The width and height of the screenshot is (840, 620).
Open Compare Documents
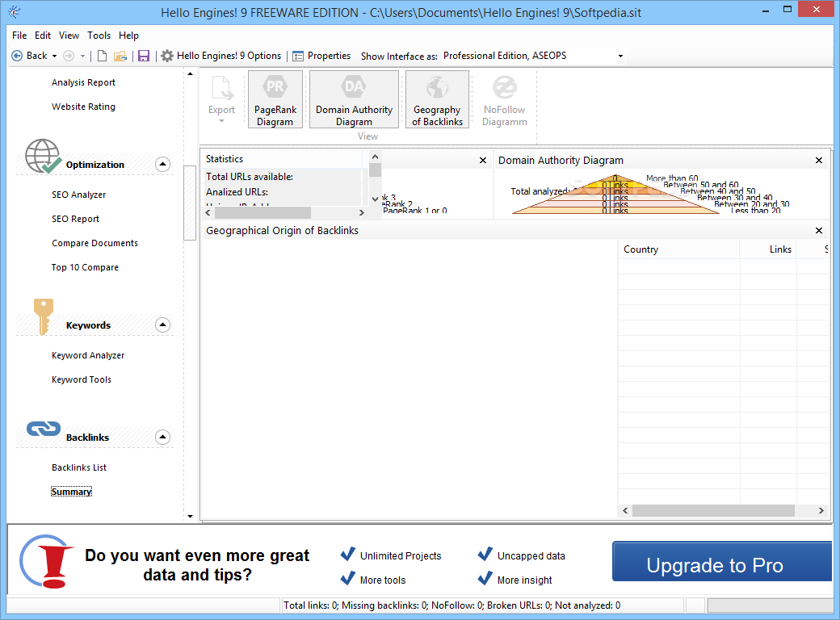tap(94, 243)
